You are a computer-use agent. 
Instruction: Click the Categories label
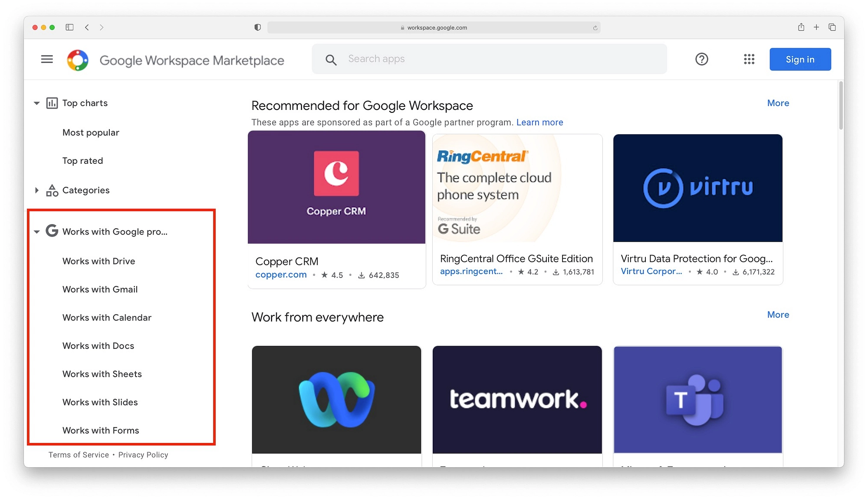point(85,190)
